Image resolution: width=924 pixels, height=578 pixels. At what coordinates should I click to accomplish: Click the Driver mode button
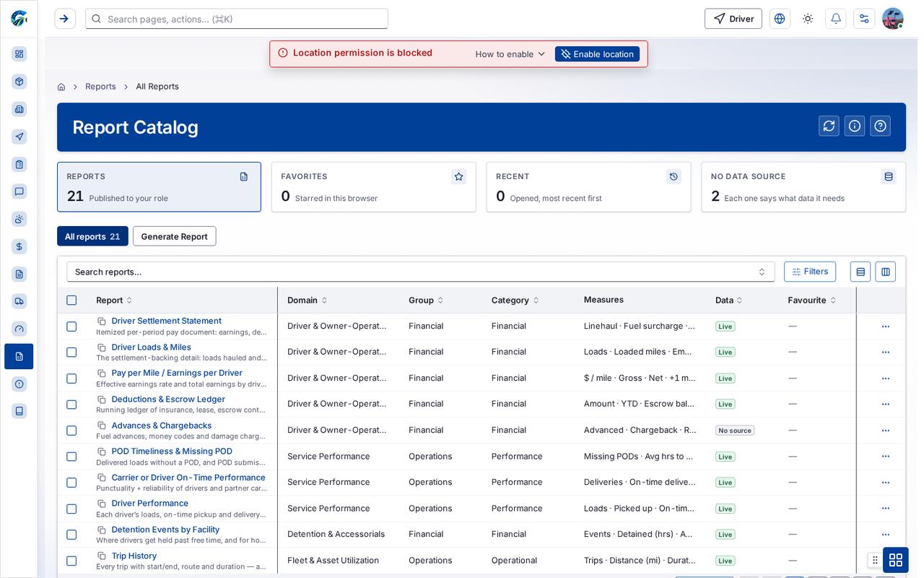click(x=733, y=19)
